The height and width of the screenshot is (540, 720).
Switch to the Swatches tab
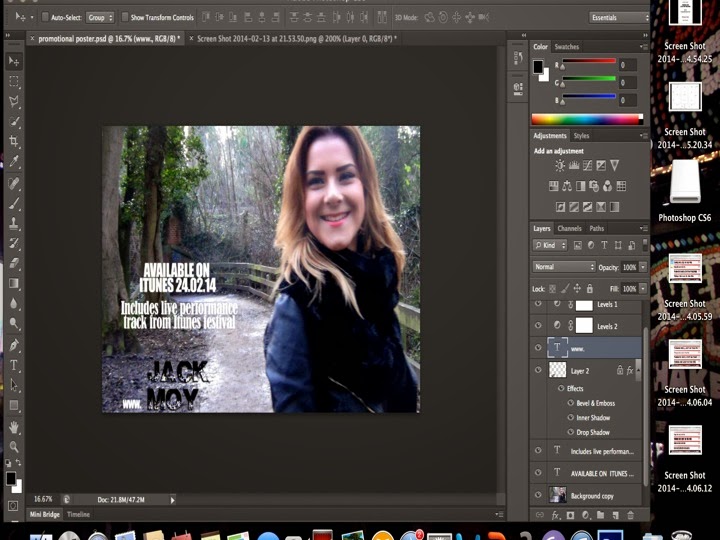[x=567, y=47]
